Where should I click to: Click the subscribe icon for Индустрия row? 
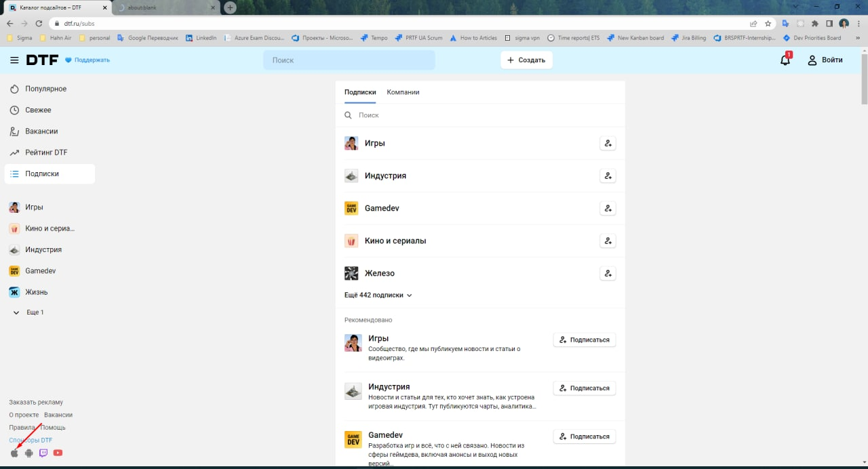608,176
